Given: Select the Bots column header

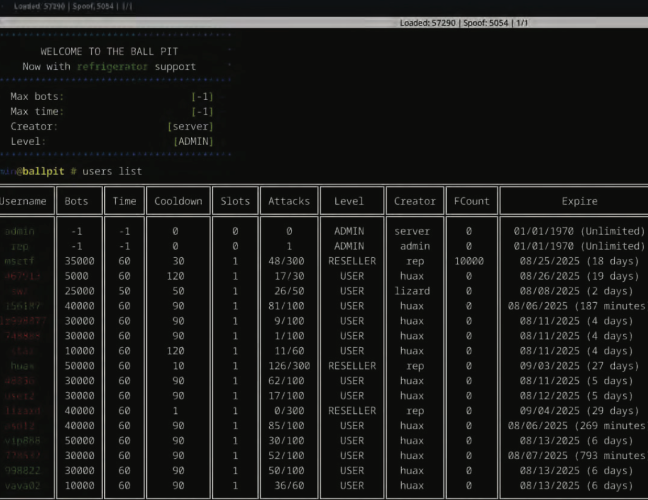Looking at the screenshot, I should [x=76, y=201].
